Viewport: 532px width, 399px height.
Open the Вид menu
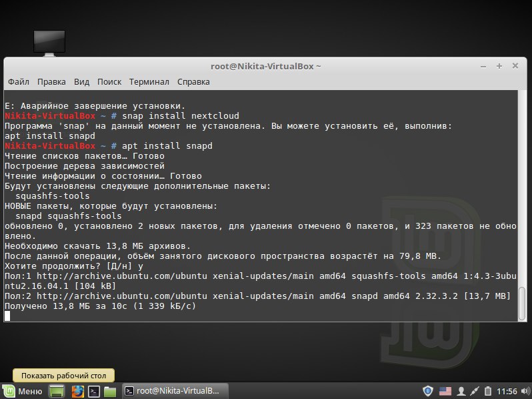pyautogui.click(x=81, y=82)
